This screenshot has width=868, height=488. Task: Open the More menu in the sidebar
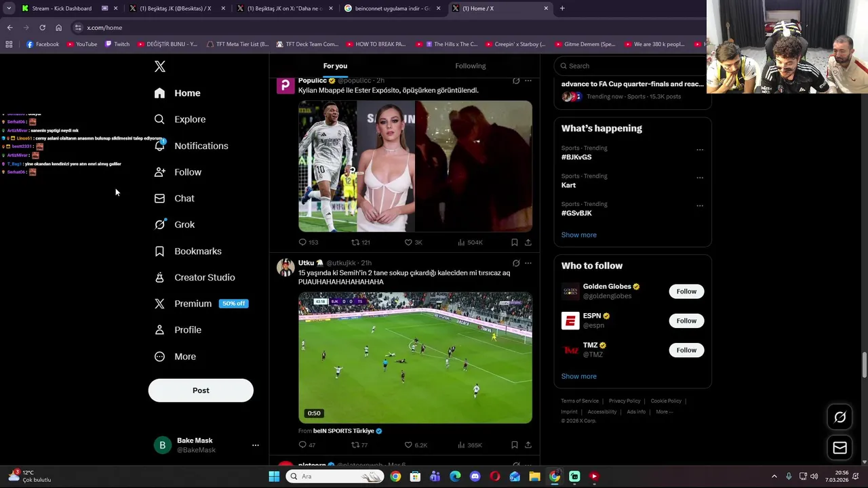[x=176, y=357]
